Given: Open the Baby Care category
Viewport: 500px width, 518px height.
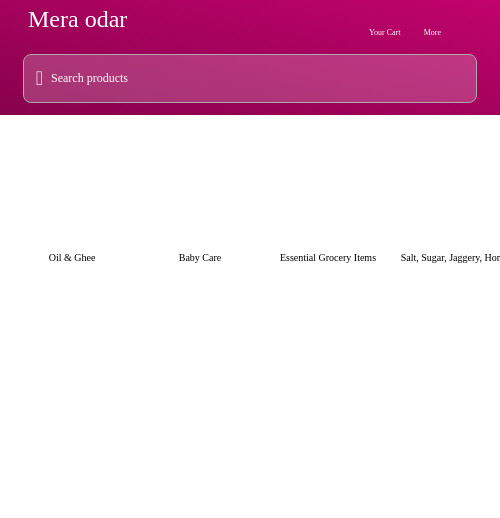Looking at the screenshot, I should pyautogui.click(x=200, y=258).
